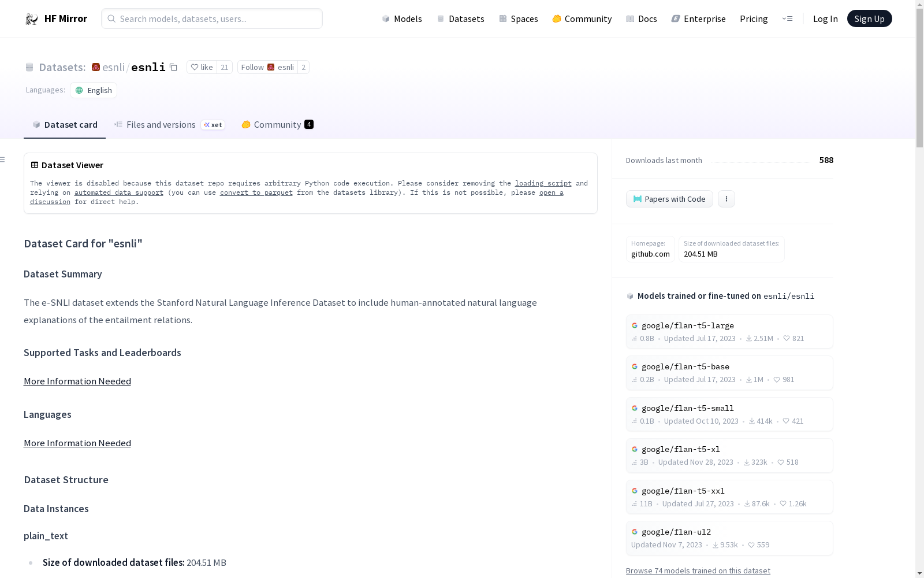Click the Enterprise icon in navbar

676,18
